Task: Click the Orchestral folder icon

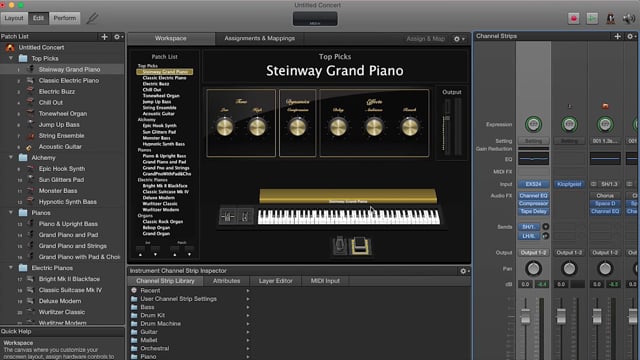Action: (134, 348)
